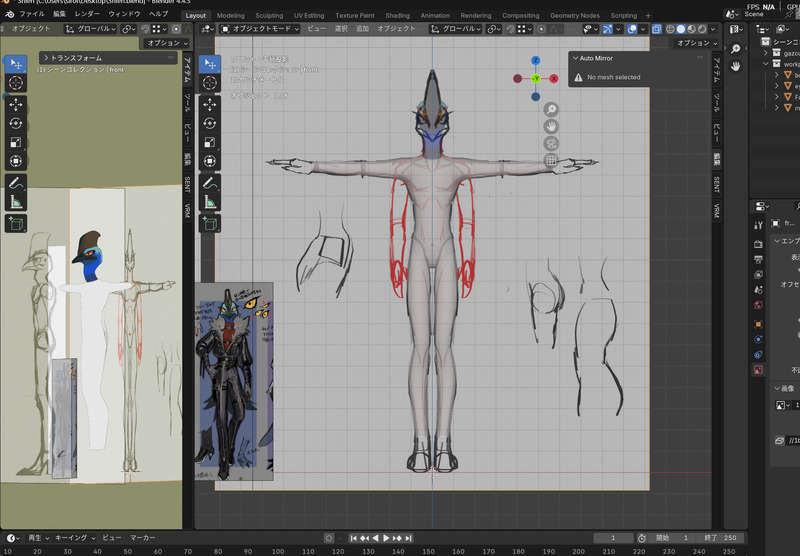The image size is (800, 556).
Task: Select the Measure tool in left viewport toolbar
Action: point(16,202)
